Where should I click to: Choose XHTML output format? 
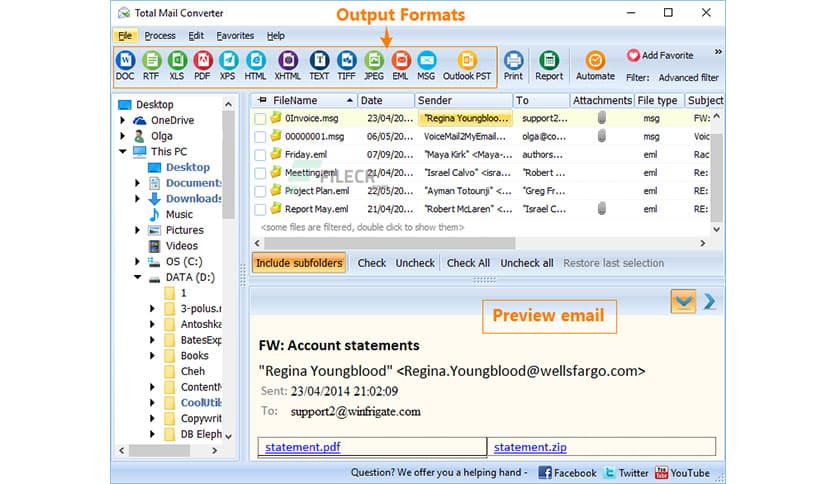click(x=287, y=66)
